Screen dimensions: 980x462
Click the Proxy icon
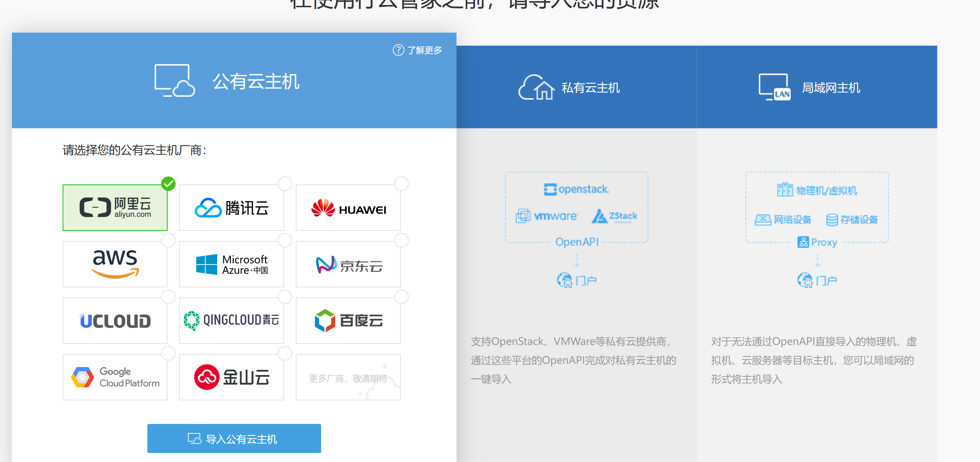pyautogui.click(x=803, y=242)
